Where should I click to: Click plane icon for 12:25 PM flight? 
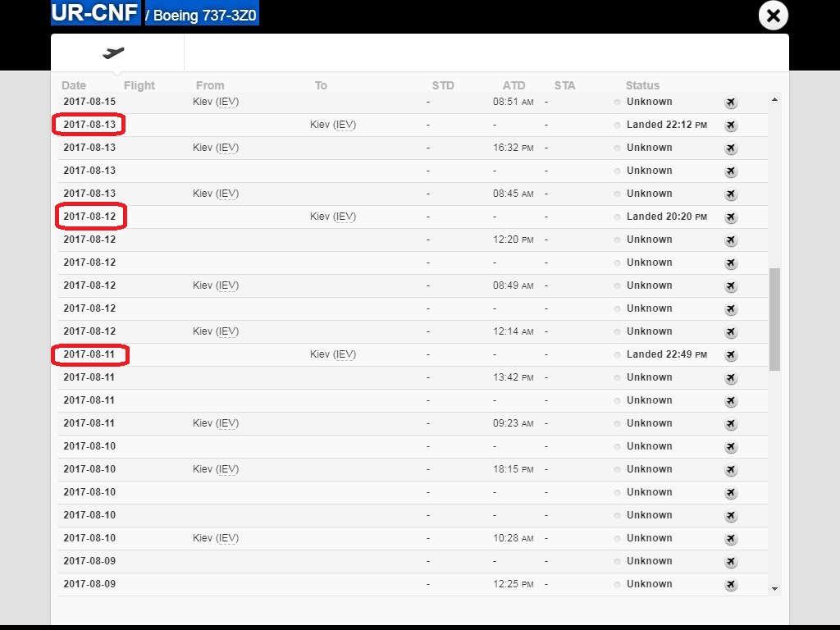pyautogui.click(x=731, y=585)
